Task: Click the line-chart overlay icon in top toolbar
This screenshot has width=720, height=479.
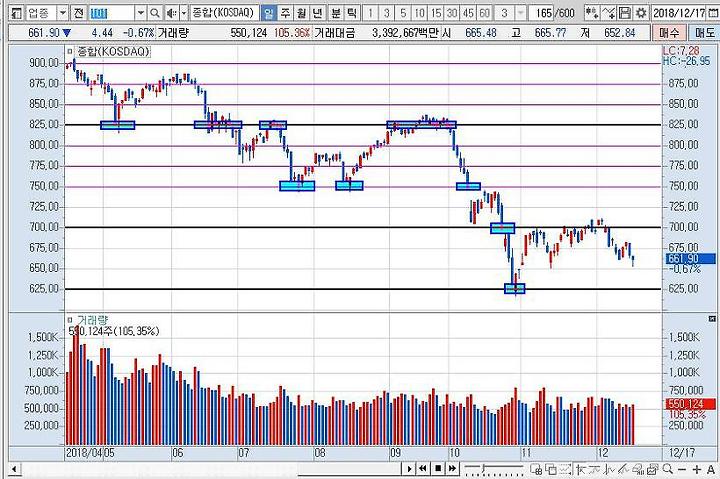Action: click(x=608, y=13)
